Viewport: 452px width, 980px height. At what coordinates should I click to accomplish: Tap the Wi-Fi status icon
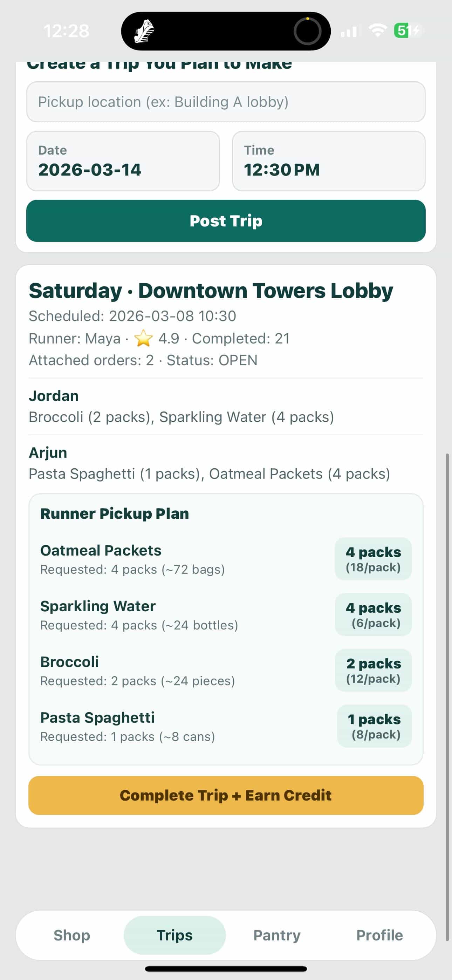[377, 30]
